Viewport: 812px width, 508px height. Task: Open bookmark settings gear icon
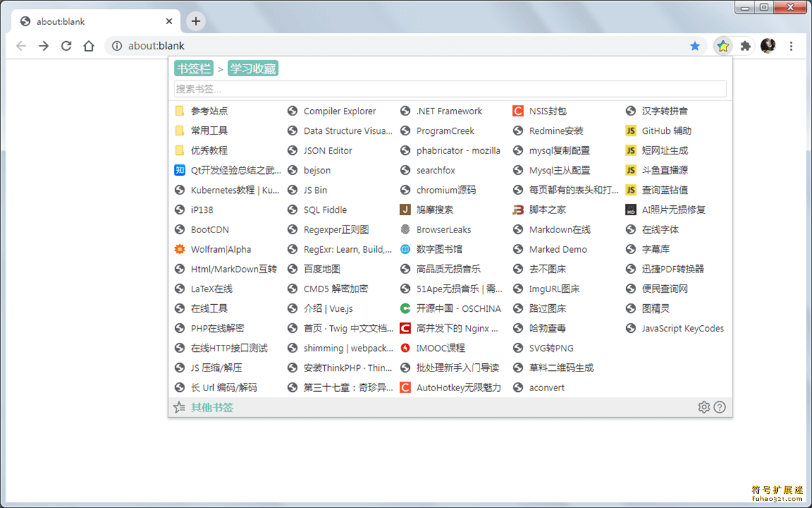click(704, 408)
